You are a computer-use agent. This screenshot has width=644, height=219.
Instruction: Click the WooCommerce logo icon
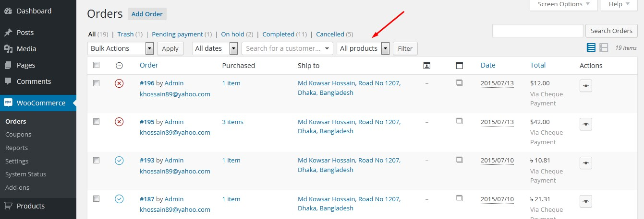[x=8, y=103]
